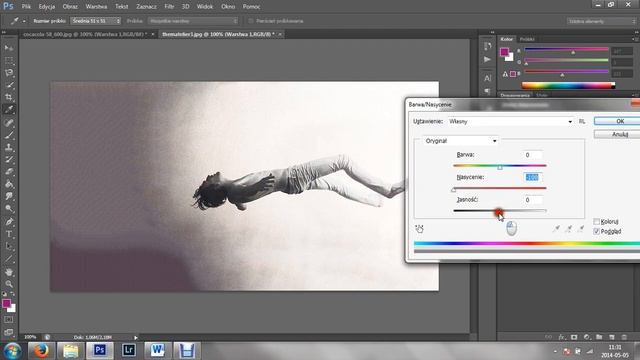Open the Warstwa menu
Image resolution: width=640 pixels, height=360 pixels.
96,7
